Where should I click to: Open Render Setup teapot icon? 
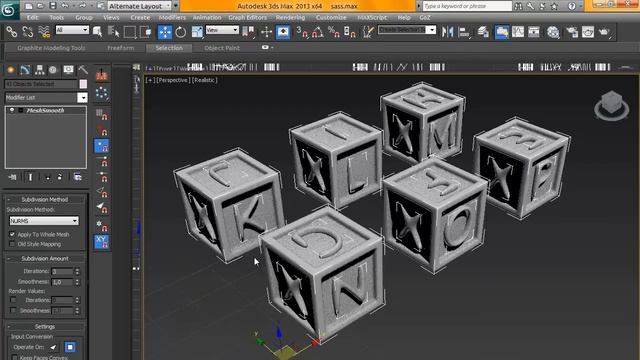(572, 31)
